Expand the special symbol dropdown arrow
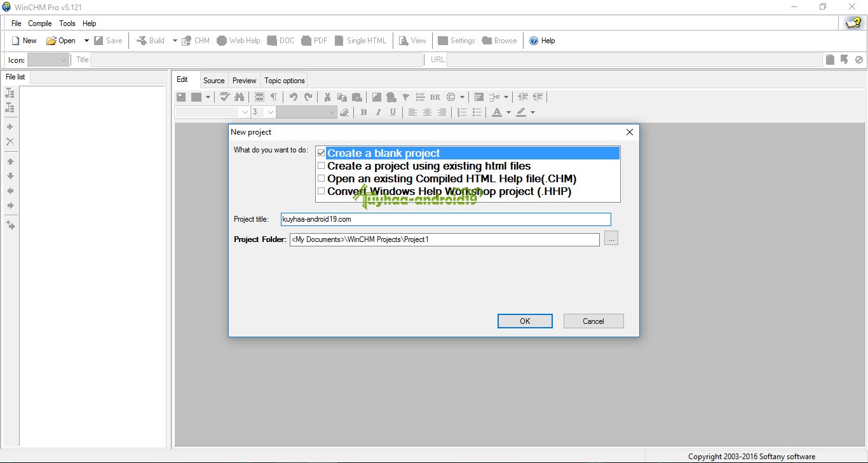 [462, 97]
